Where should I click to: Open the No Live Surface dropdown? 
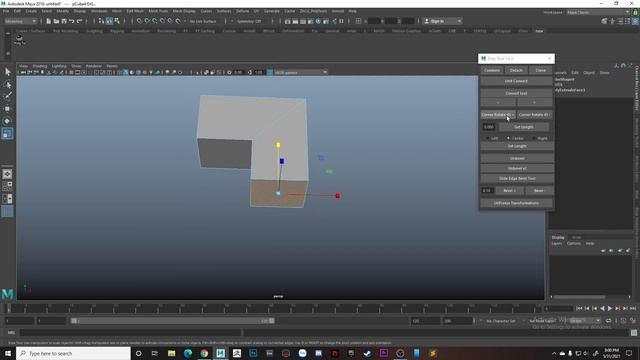[203, 21]
